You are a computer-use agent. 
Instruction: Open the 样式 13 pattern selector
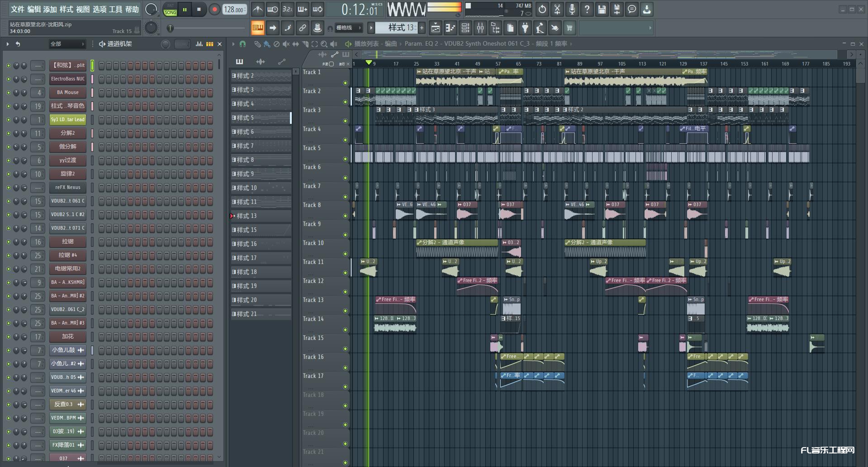[x=397, y=28]
